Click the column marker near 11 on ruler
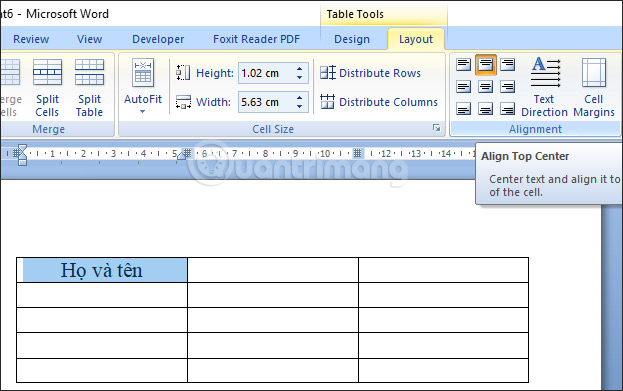Viewport: 623px width, 391px height. 358,153
